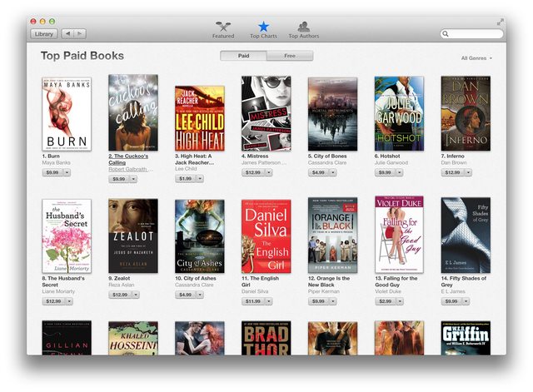Open The Husband's Secret book cover
533x392 pixels.
pyautogui.click(x=67, y=236)
